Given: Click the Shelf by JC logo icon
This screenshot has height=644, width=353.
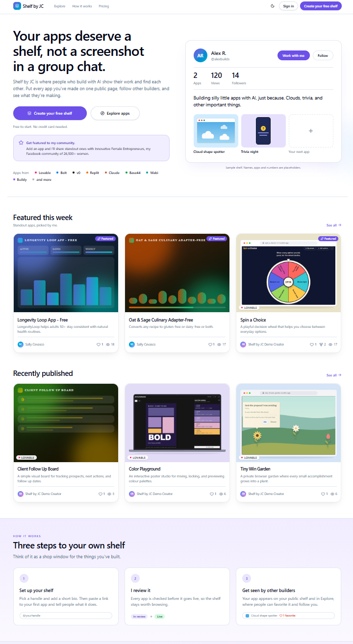Looking at the screenshot, I should 17,6.
